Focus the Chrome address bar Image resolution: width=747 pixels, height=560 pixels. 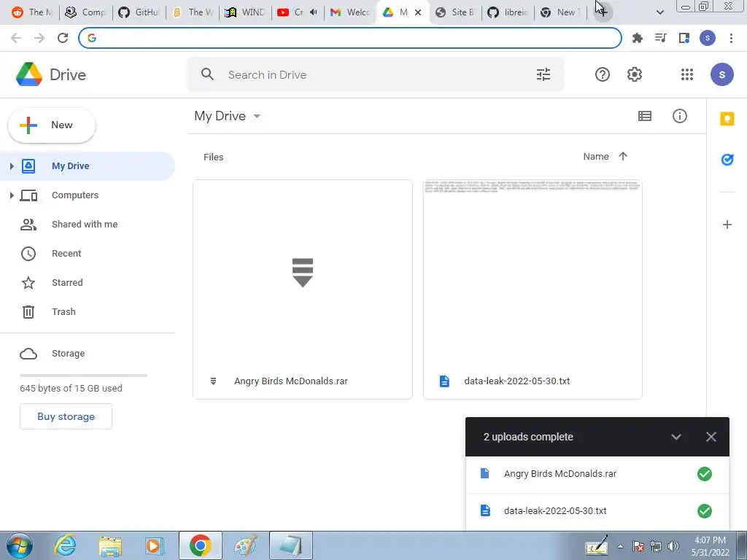[350, 38]
